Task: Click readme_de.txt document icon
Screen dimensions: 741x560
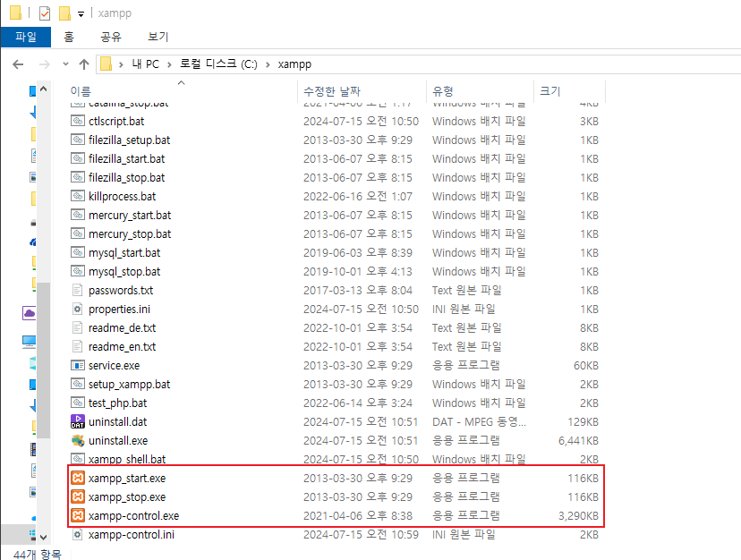Action: click(x=78, y=327)
